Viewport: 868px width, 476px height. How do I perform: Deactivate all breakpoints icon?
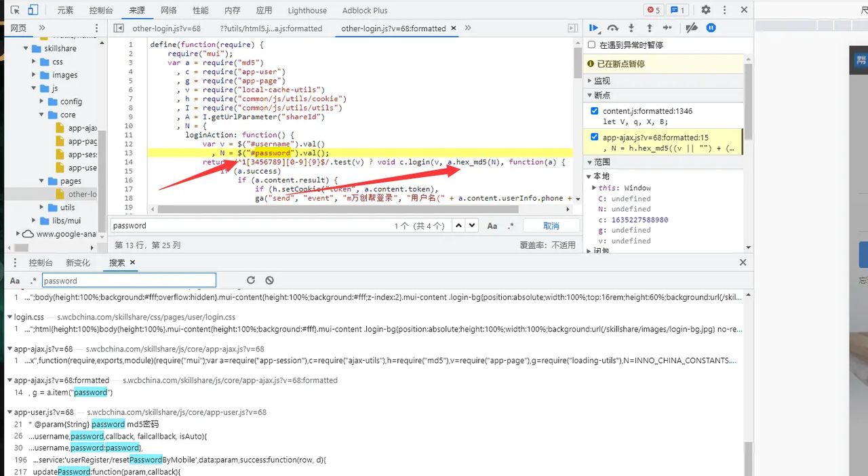coord(691,28)
